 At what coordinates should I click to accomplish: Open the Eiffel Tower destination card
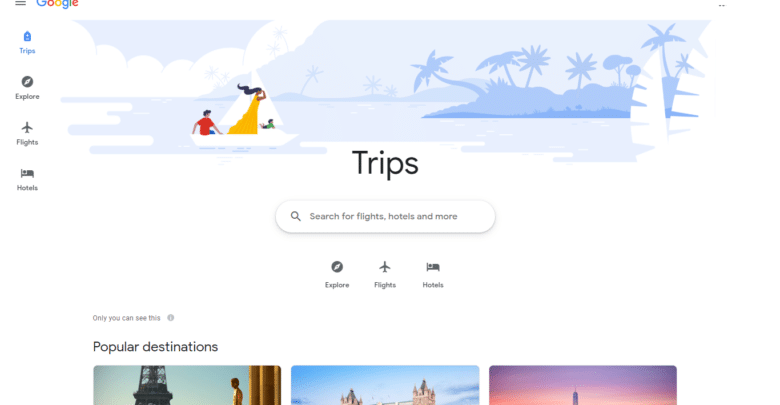187,385
